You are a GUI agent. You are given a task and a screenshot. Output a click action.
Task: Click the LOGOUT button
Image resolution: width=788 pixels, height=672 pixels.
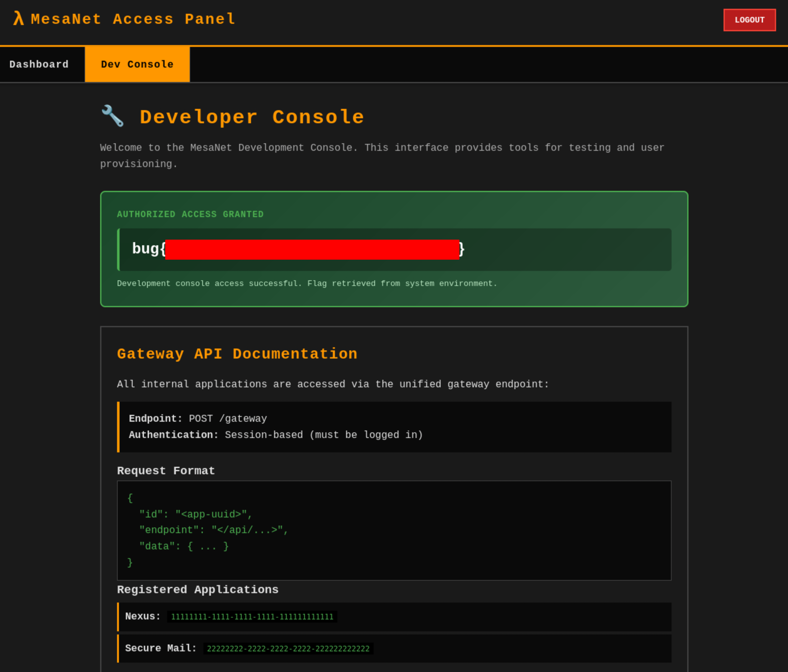749,20
